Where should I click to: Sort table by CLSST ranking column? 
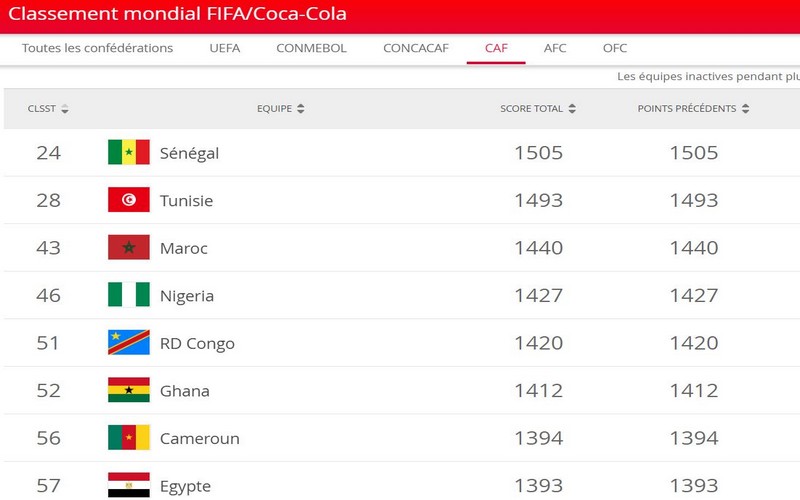[x=48, y=109]
